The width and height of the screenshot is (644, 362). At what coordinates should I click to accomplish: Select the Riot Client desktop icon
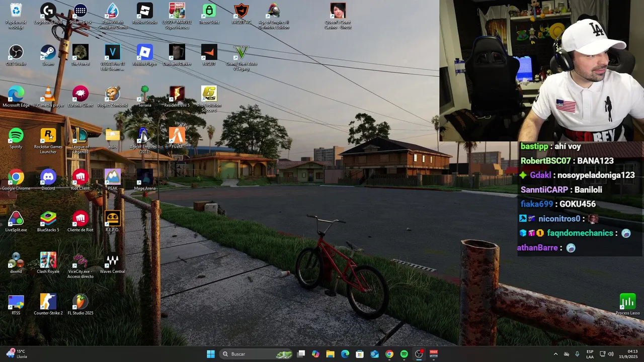[80, 179]
